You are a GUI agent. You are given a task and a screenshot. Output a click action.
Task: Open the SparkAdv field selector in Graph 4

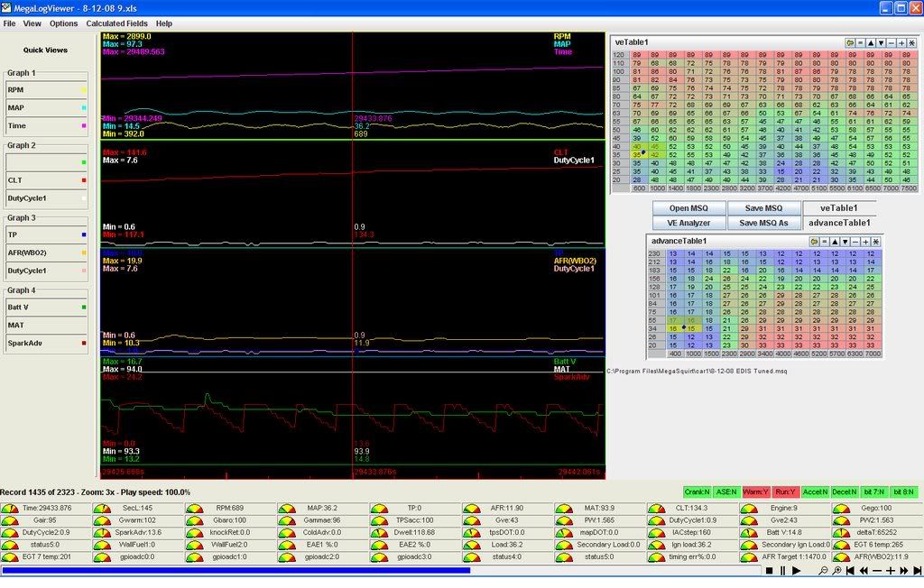click(45, 343)
